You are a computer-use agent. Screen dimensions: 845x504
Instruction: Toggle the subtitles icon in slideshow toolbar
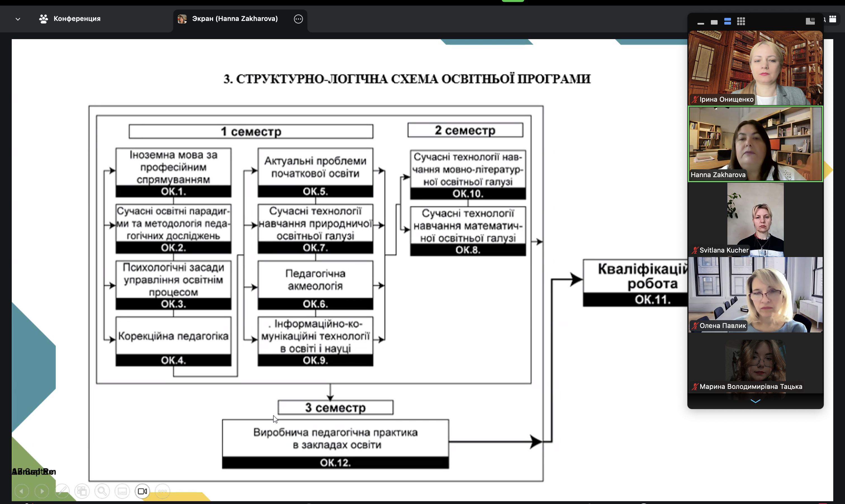point(122,491)
